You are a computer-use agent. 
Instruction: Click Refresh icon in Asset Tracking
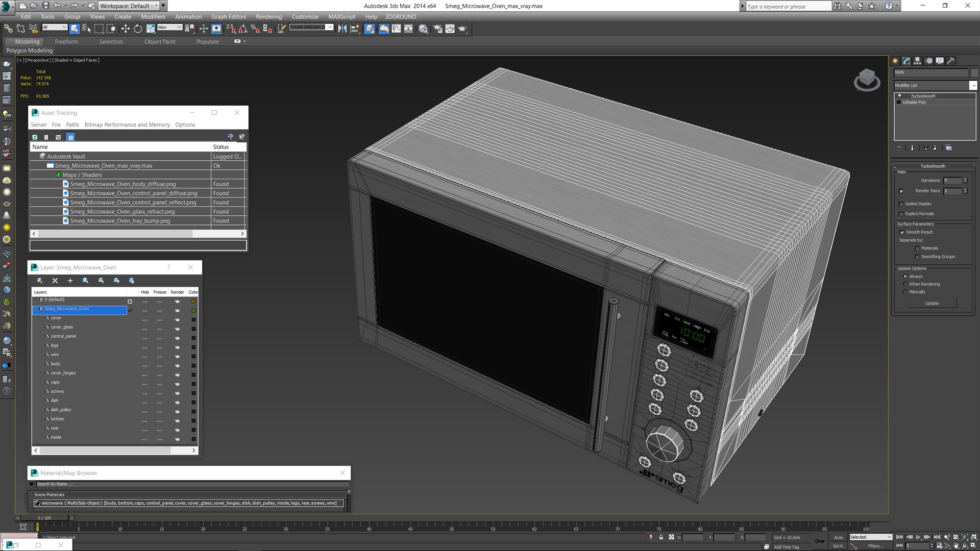coord(35,137)
